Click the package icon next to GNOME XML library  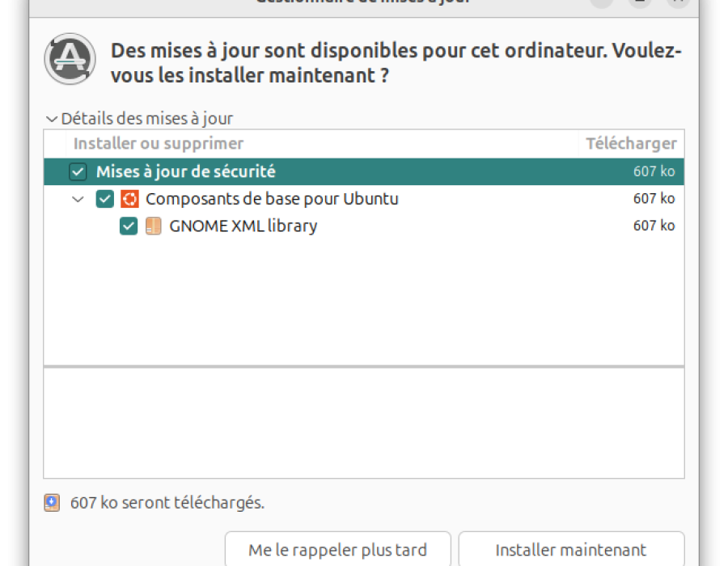click(x=153, y=226)
